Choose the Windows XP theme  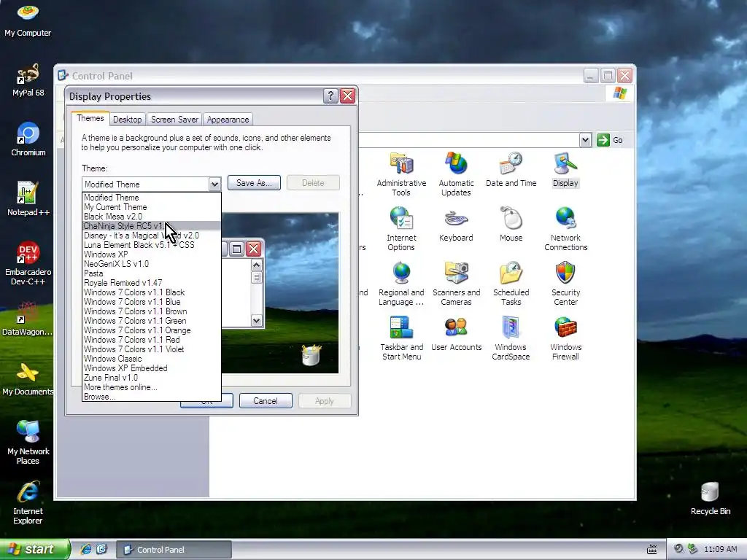click(152, 254)
